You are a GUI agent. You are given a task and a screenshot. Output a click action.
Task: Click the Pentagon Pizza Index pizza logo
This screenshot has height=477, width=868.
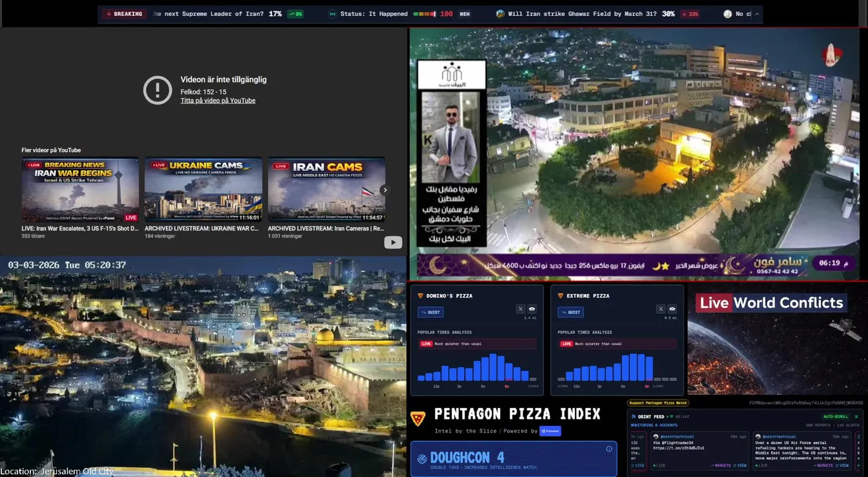[x=418, y=418]
